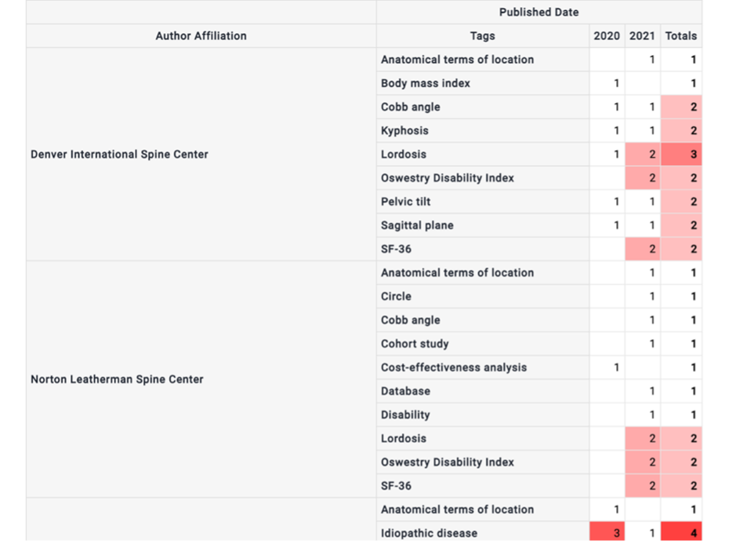Sort by the 2020 column header
The width and height of the screenshot is (756, 542).
[x=606, y=36]
